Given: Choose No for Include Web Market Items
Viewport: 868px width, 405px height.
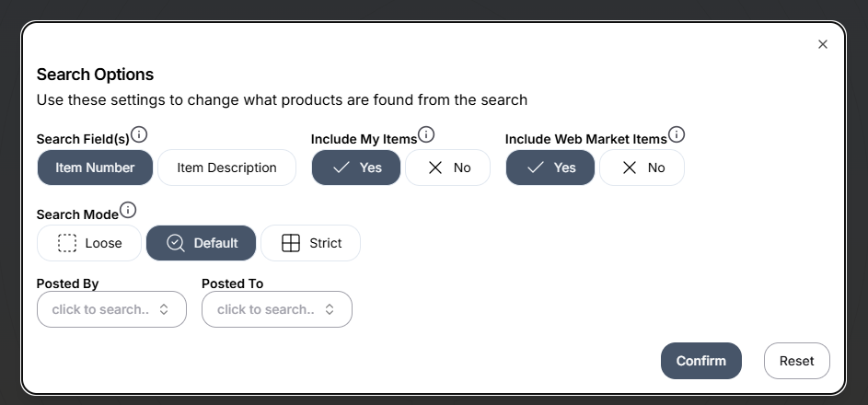Looking at the screenshot, I should [642, 168].
